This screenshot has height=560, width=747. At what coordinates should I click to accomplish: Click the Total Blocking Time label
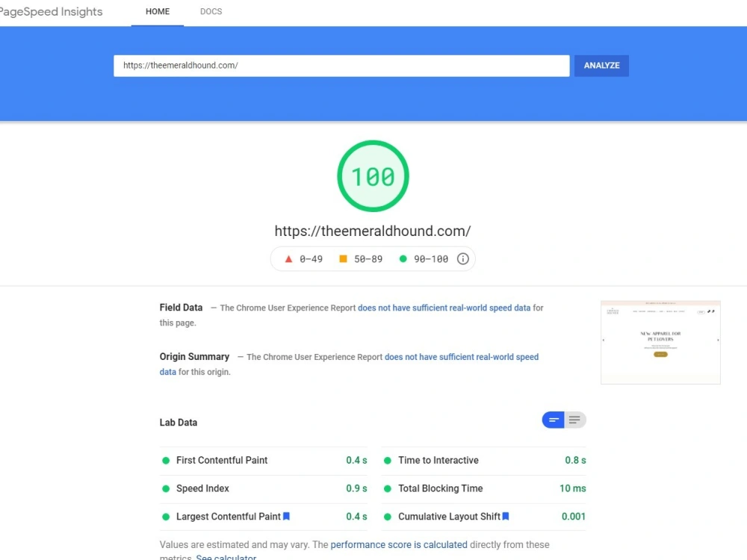click(x=441, y=488)
